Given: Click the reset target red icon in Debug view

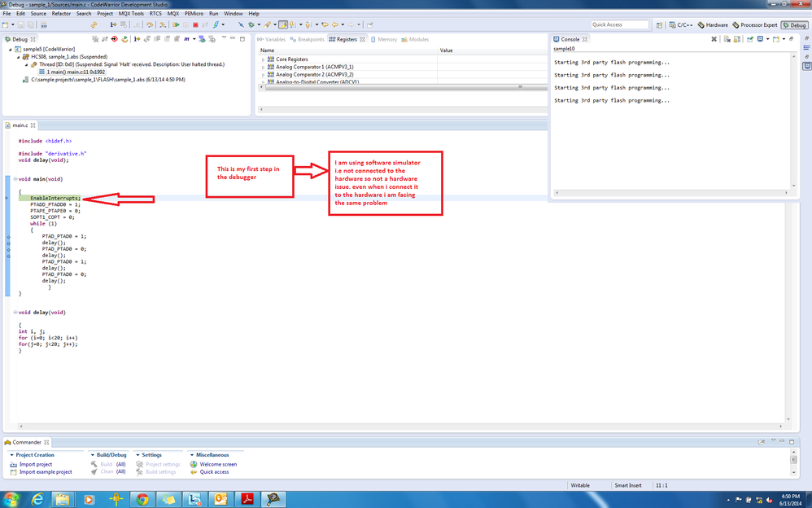Looking at the screenshot, I should (x=115, y=39).
